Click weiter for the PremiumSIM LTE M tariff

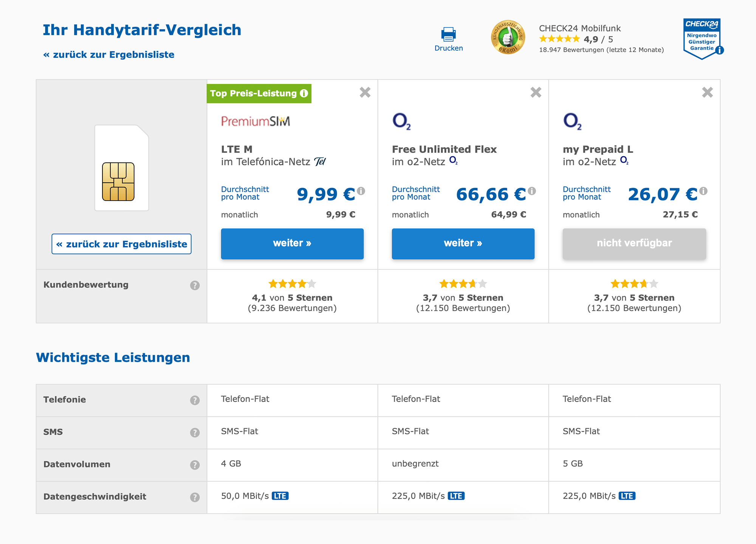coord(292,244)
